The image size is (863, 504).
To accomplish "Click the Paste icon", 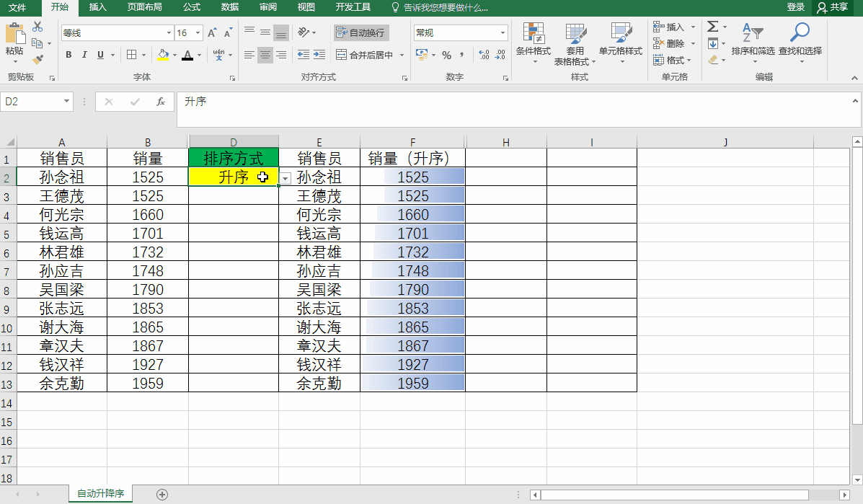I will coord(15,33).
